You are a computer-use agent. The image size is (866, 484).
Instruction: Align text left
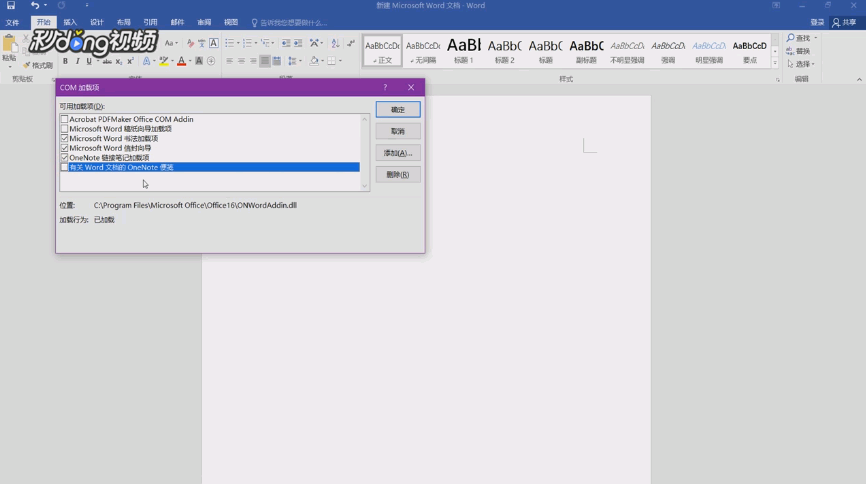[229, 61]
